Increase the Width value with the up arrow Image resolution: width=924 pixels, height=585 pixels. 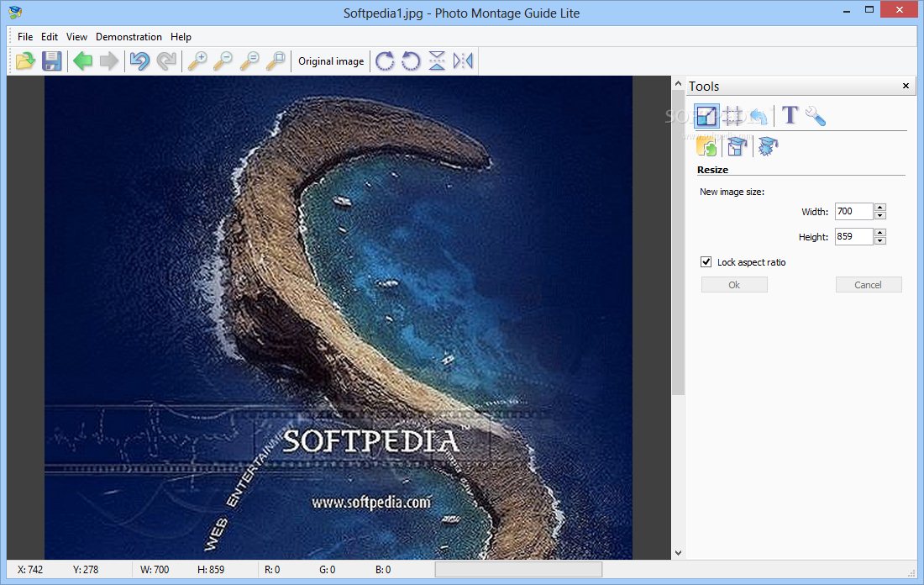coord(879,207)
